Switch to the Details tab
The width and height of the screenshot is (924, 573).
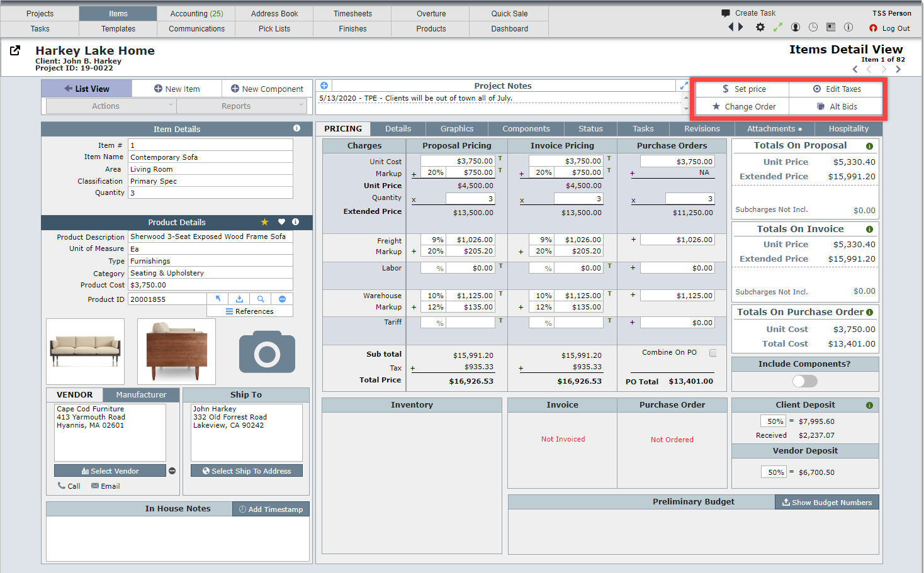(x=398, y=128)
